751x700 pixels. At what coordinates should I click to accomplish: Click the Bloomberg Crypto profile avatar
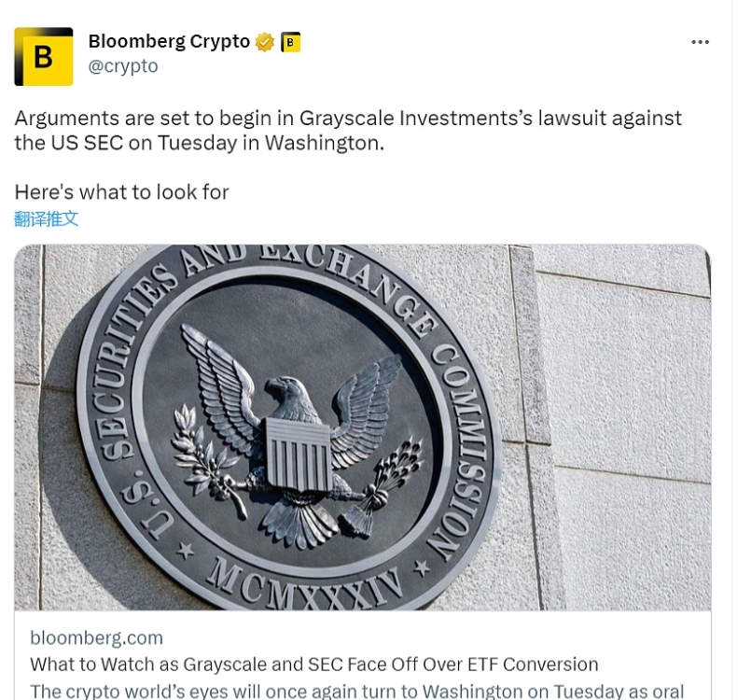[44, 57]
